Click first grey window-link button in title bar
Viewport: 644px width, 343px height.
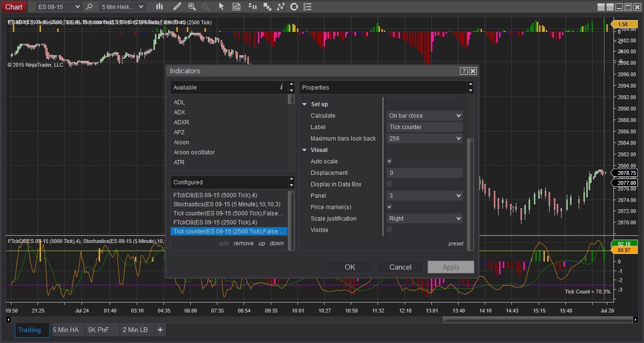601,7
